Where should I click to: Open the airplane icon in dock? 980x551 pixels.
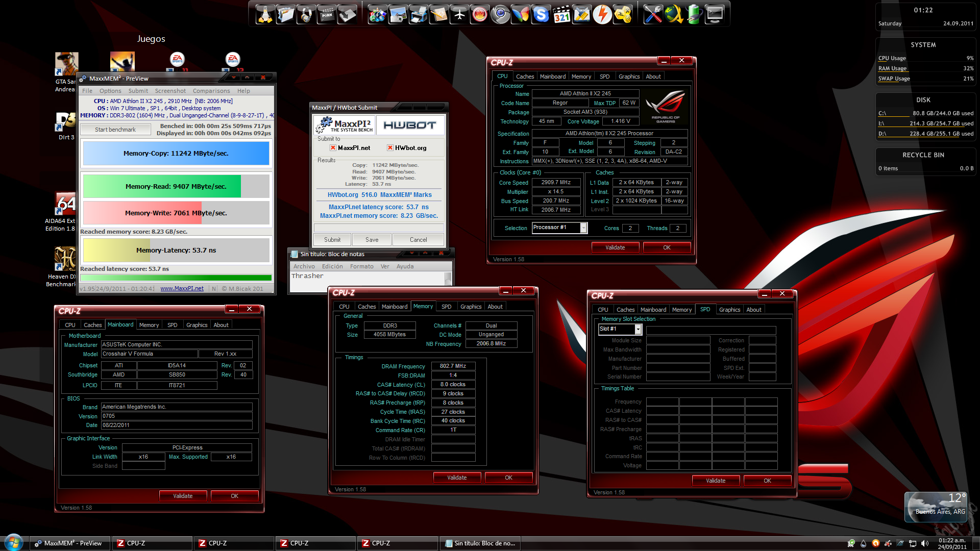[459, 14]
